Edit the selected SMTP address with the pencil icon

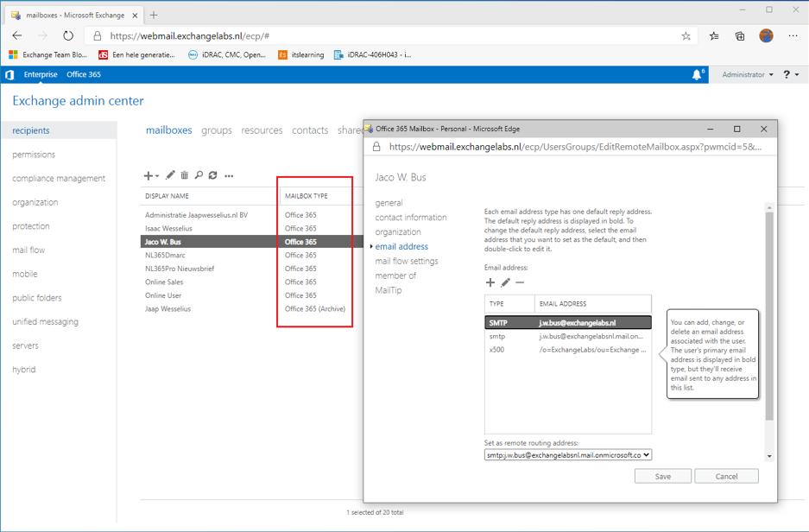[505, 282]
